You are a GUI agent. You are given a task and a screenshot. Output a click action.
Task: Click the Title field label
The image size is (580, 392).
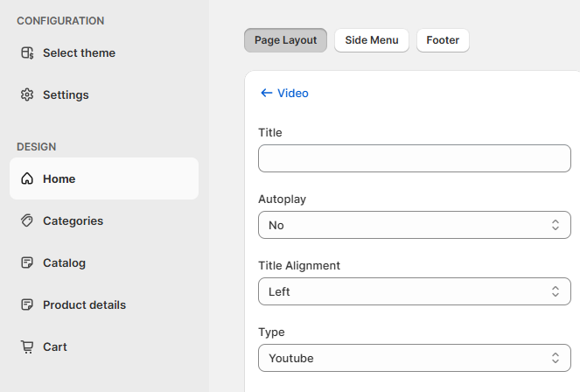click(x=270, y=132)
